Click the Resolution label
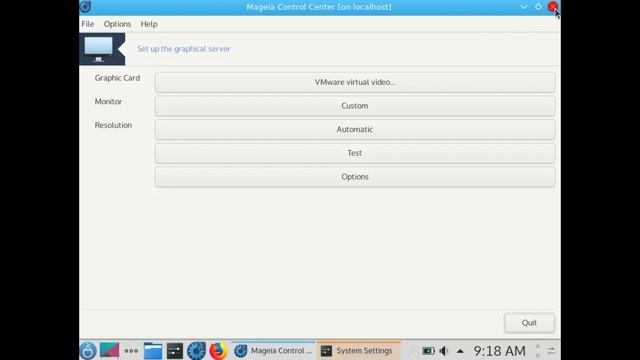 [113, 125]
